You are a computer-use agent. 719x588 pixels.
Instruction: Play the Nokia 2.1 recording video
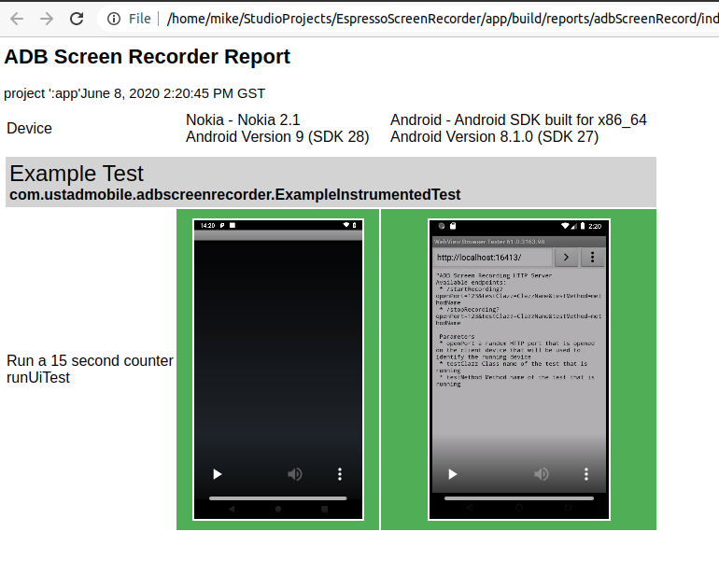(218, 474)
